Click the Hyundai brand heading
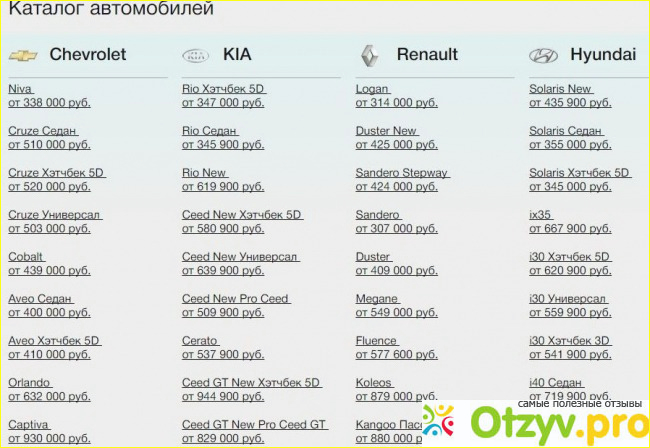Viewport: 650px width, 448px height. coord(603,54)
